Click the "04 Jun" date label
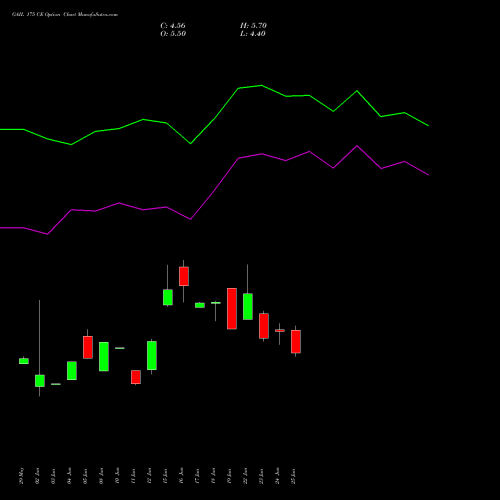This screenshot has height=500, width=500. click(x=70, y=476)
